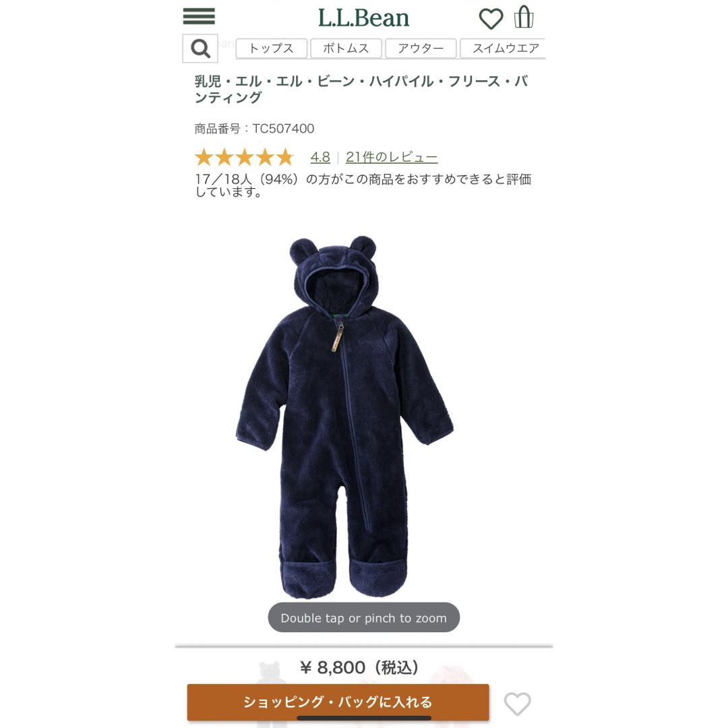Select the ボトムス category tab
The width and height of the screenshot is (728, 728).
click(x=346, y=49)
